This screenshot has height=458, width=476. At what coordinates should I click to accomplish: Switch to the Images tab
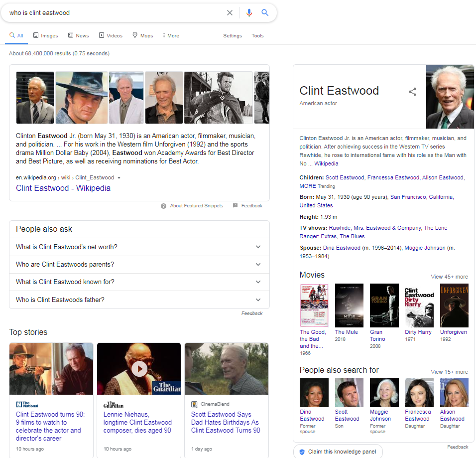click(x=45, y=36)
